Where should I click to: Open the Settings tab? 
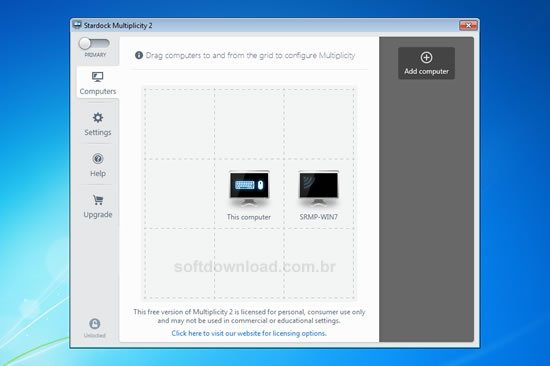coord(98,124)
